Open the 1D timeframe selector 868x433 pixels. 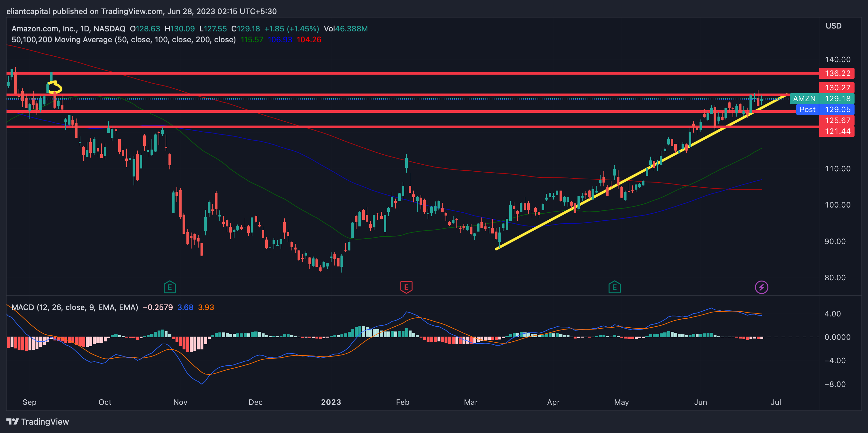(x=85, y=29)
